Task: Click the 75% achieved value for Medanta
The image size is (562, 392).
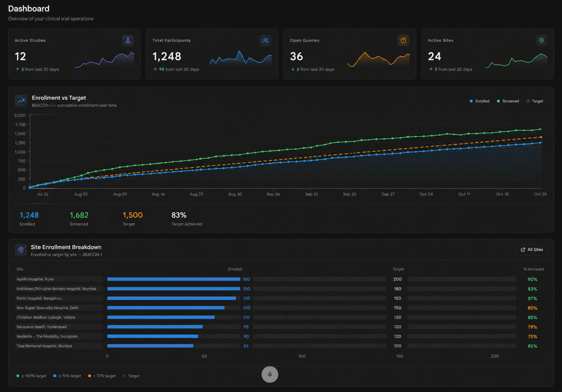Action: 532,337
